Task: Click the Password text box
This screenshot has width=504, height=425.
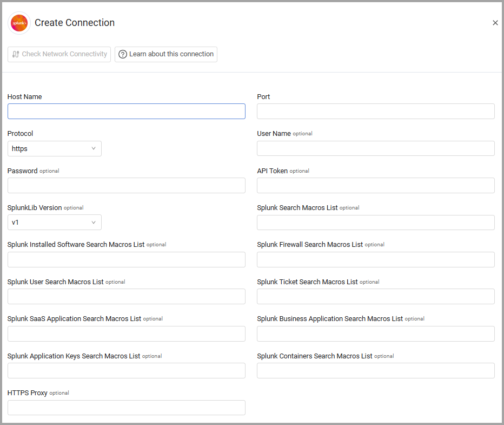Action: (x=126, y=186)
